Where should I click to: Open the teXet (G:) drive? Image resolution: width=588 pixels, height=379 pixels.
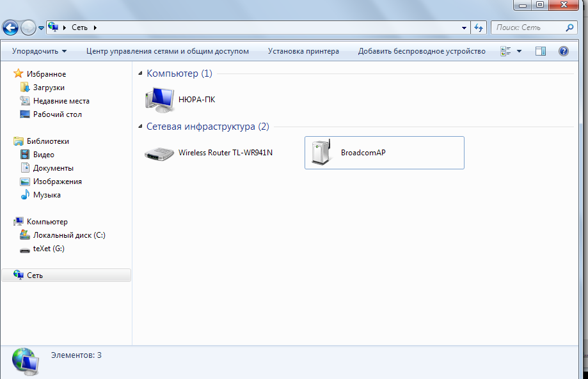[x=42, y=249]
